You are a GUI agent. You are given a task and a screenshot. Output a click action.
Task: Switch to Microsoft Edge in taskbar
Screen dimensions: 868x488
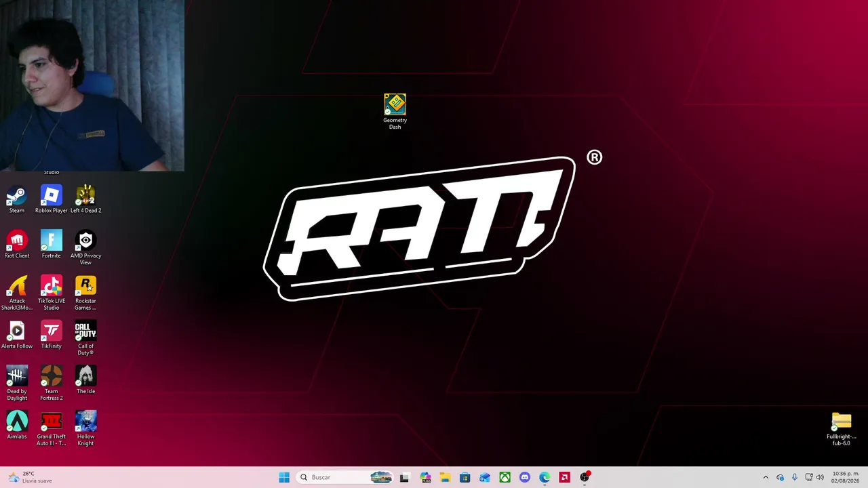click(545, 477)
